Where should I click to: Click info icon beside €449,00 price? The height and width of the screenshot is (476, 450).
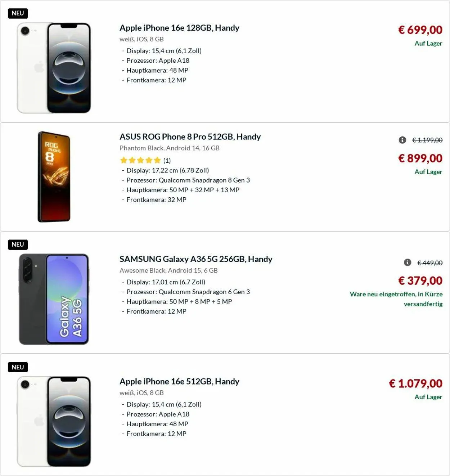coord(408,262)
